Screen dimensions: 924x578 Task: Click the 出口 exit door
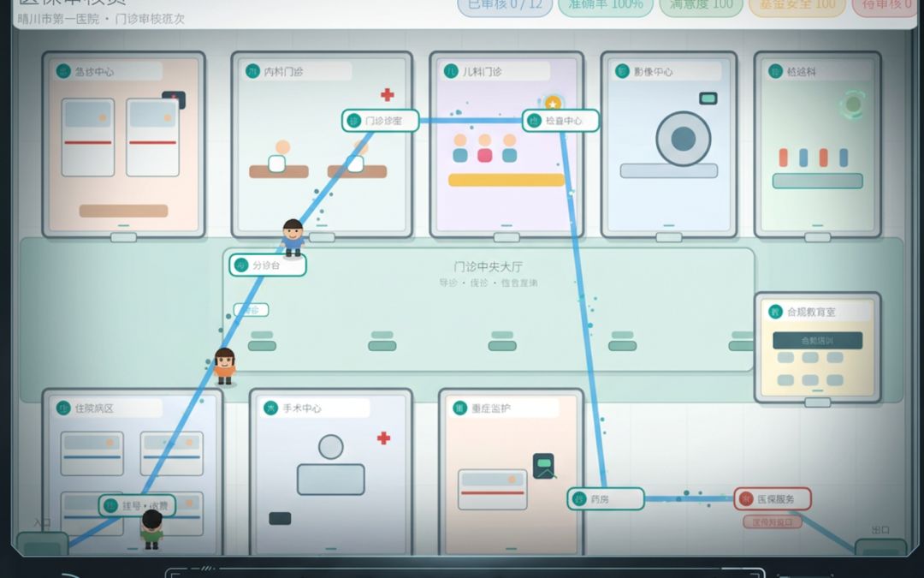point(880,546)
